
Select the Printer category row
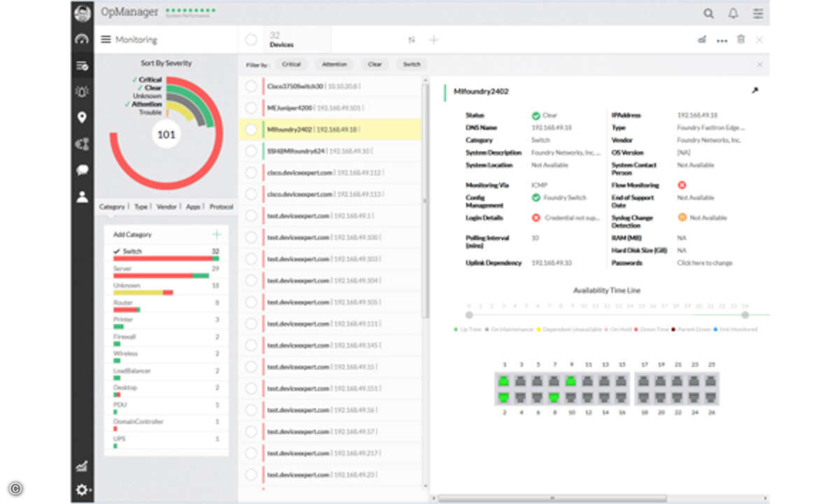pos(166,323)
